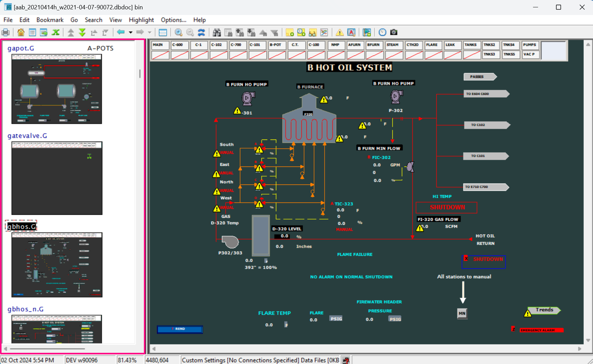The image size is (593, 364).
Task: Select the B-POT graphic tab
Action: (277, 45)
